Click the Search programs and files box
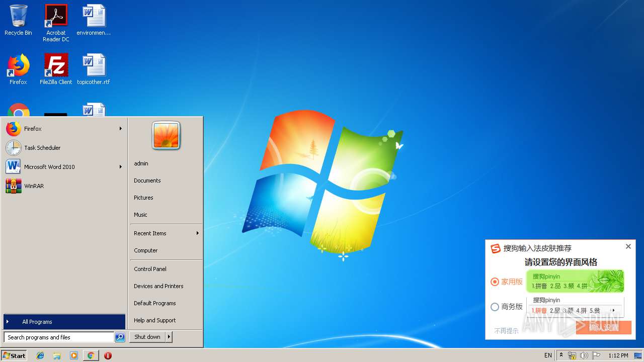 coord(59,337)
